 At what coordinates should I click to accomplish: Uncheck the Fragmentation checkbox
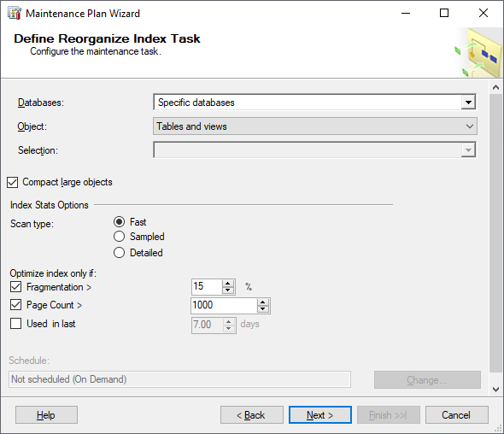coord(15,287)
